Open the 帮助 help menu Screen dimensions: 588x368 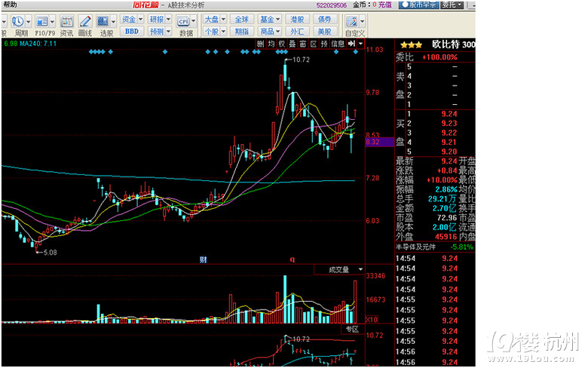coord(9,5)
